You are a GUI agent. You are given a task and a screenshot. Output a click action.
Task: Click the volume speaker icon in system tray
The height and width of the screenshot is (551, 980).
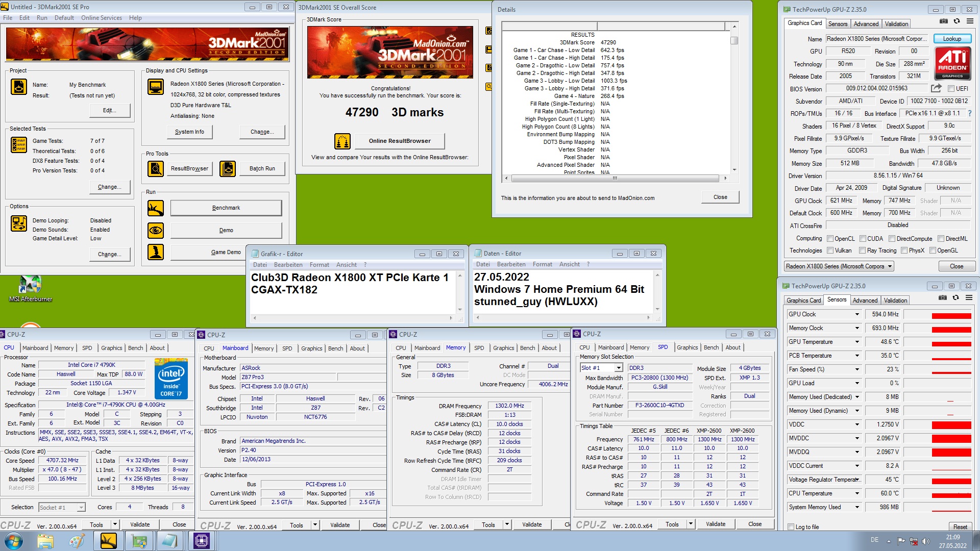[926, 541]
